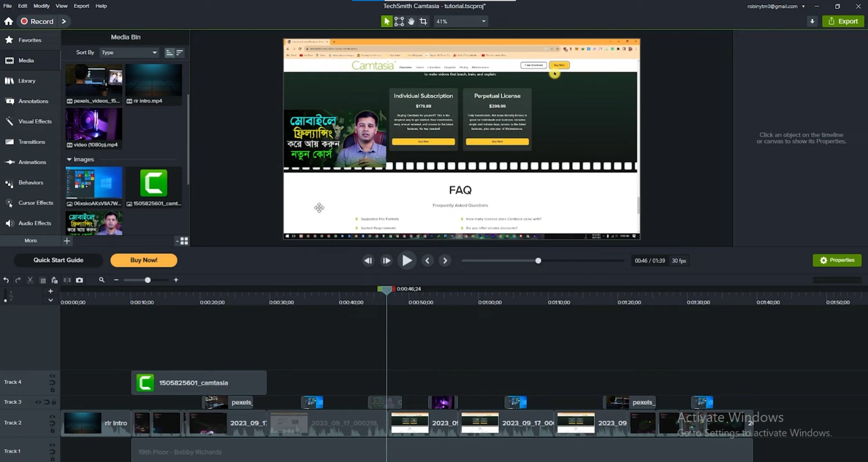
Task: Cut the selected clip with scissors icon
Action: 30,280
